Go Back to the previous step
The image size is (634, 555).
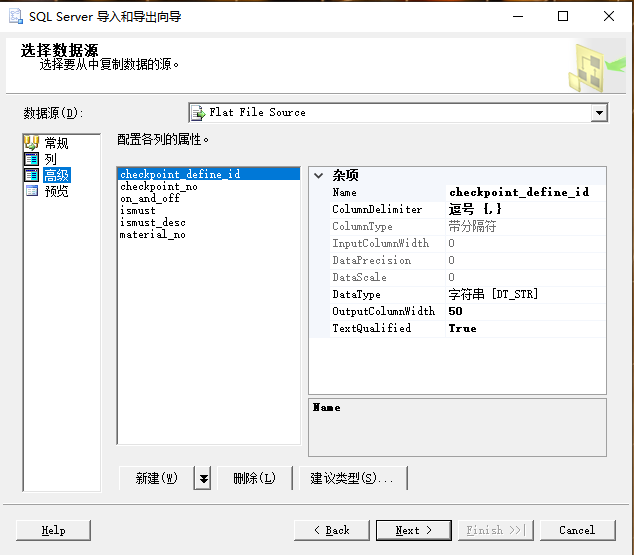[x=332, y=530]
